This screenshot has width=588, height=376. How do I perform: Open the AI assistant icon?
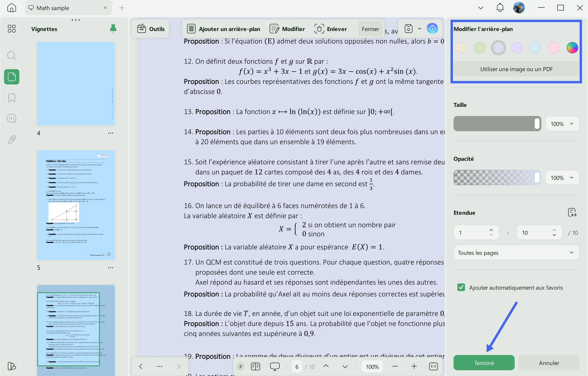pyautogui.click(x=432, y=29)
